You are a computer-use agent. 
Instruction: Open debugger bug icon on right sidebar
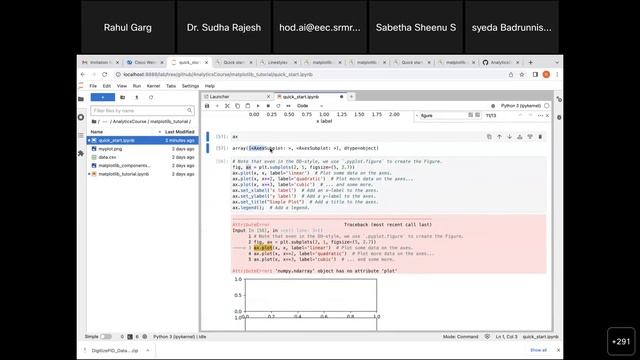[x=559, y=118]
